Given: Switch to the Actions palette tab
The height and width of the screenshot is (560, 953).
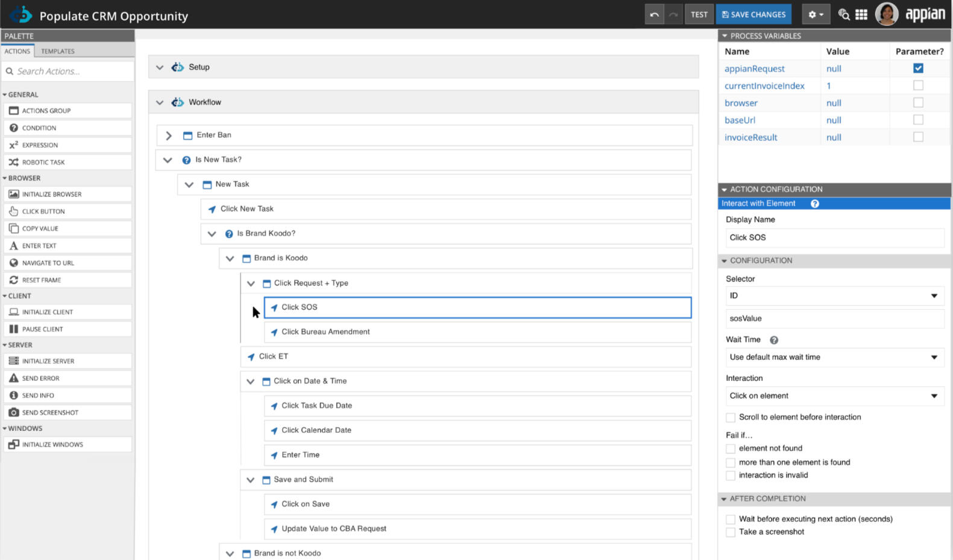Looking at the screenshot, I should click(17, 51).
